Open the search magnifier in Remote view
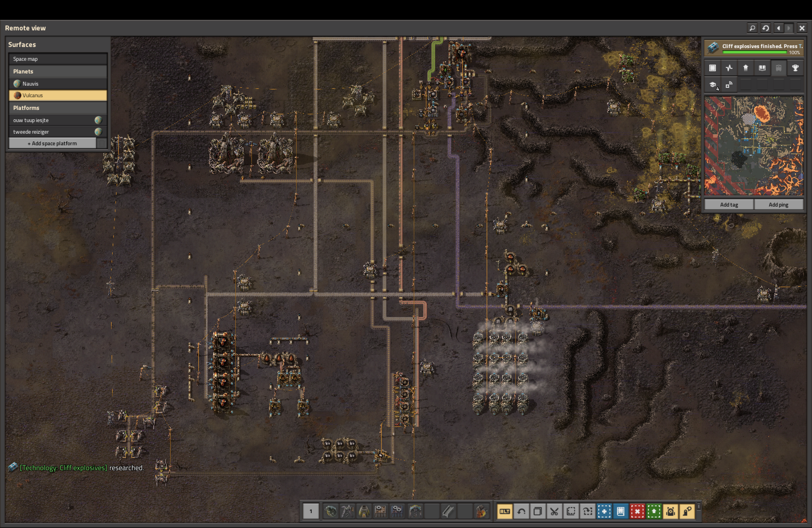This screenshot has height=528, width=812. tap(752, 28)
